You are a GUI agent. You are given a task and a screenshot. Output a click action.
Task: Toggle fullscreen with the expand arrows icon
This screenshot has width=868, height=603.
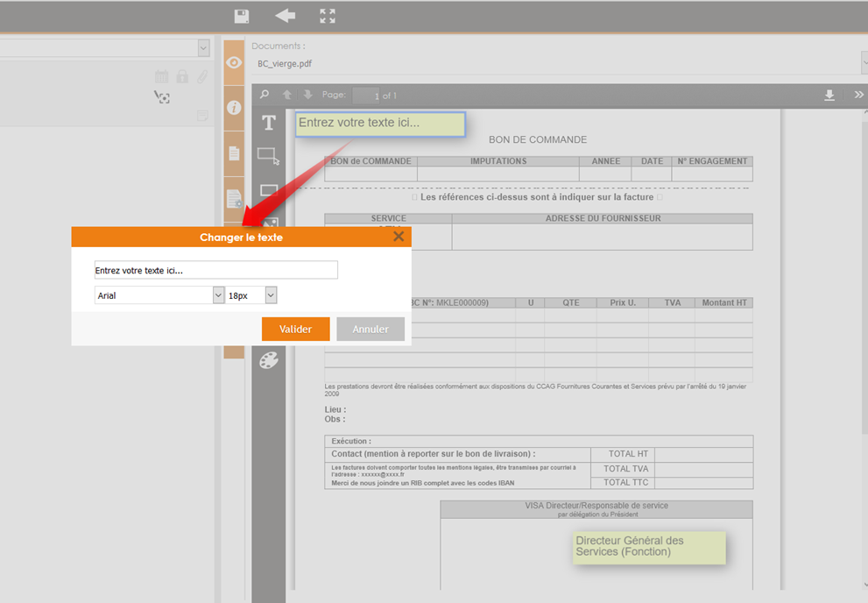pyautogui.click(x=328, y=16)
